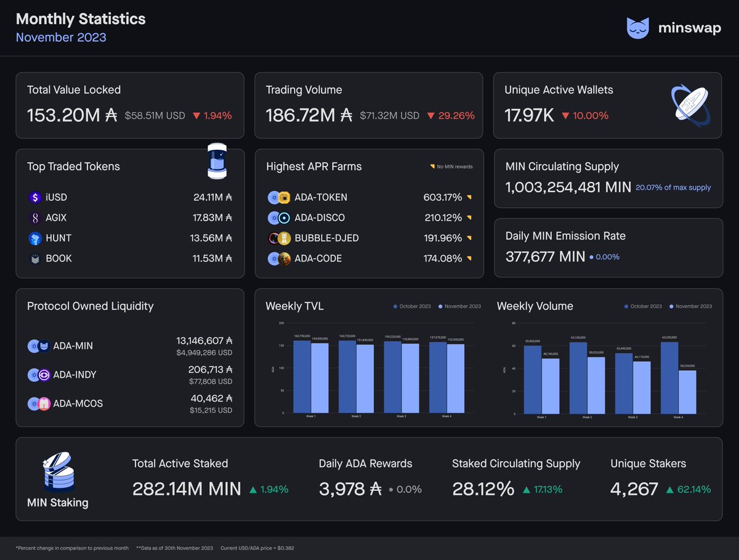Click the 13,146,607 ADA-MIN liquidity value
This screenshot has height=560, width=739.
[204, 341]
